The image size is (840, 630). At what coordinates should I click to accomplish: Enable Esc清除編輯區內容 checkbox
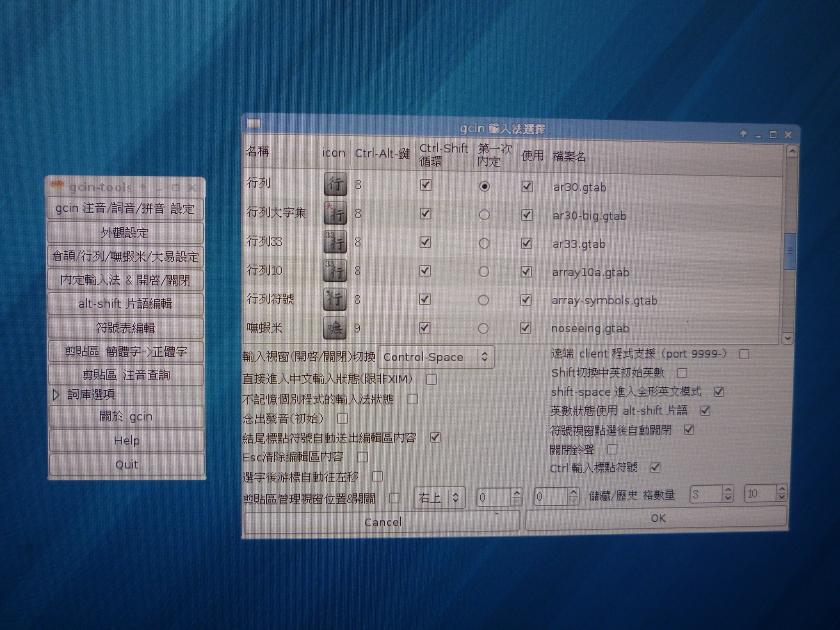point(363,457)
